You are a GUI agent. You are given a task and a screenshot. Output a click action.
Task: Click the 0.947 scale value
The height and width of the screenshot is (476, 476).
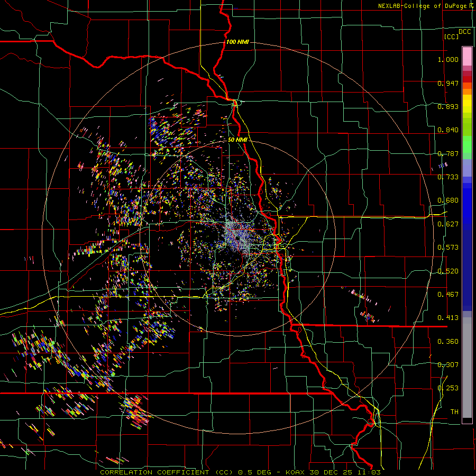(x=448, y=83)
